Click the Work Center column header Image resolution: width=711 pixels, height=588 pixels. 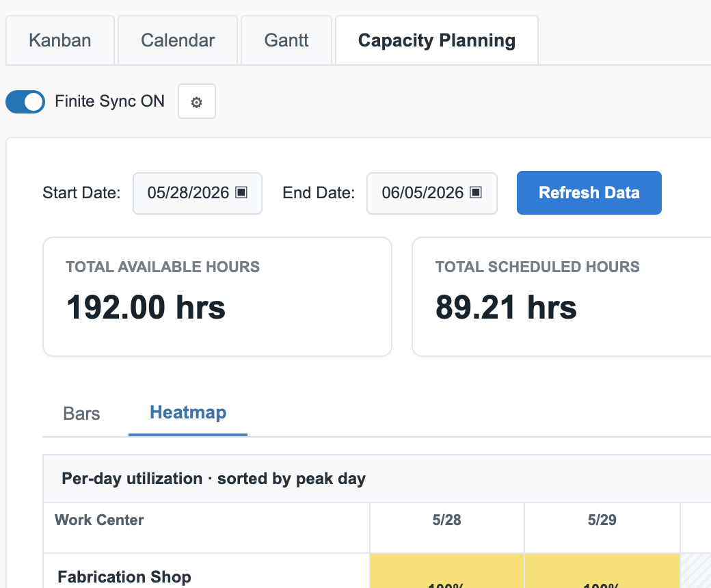pyautogui.click(x=206, y=528)
